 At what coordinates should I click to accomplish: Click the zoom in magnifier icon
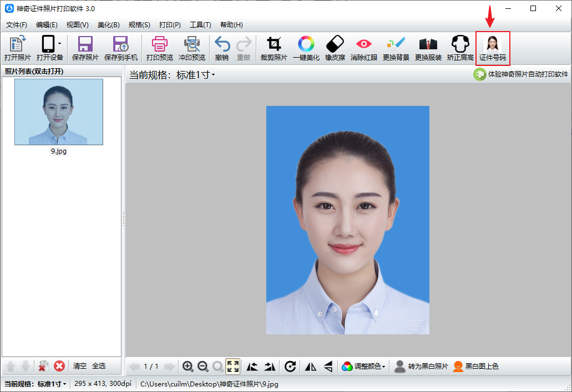tap(188, 366)
